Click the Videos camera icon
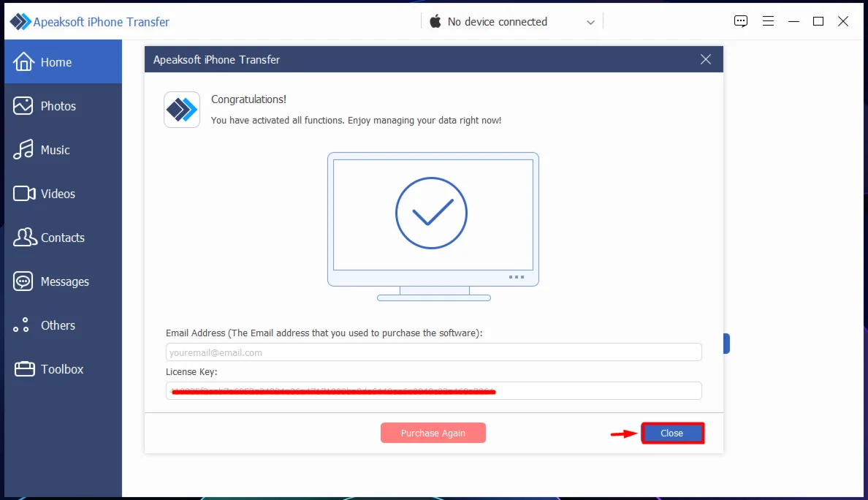 coord(24,193)
